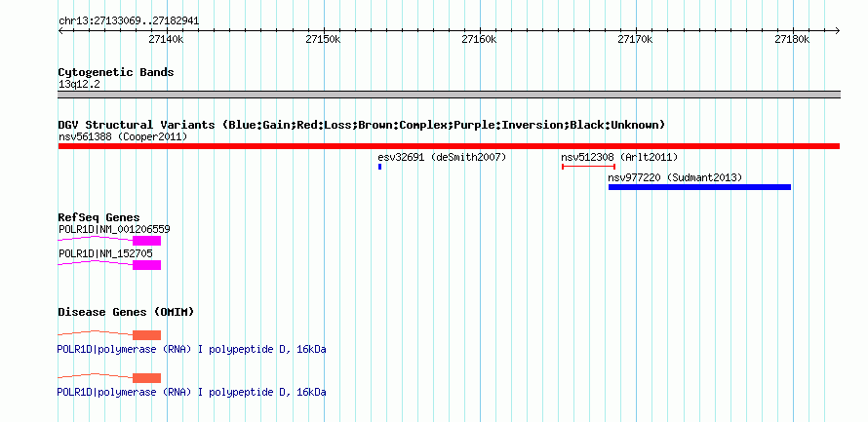Click the red nsv561388 loss variant bar

[449, 146]
